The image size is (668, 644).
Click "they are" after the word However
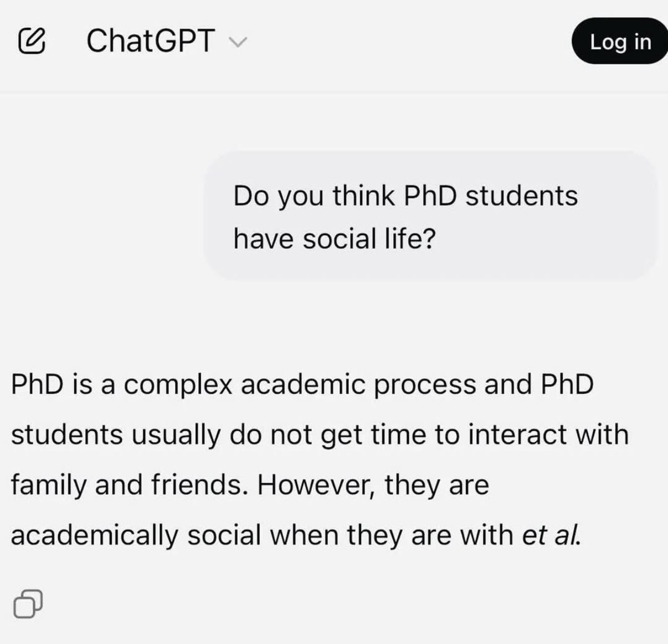[x=436, y=485]
